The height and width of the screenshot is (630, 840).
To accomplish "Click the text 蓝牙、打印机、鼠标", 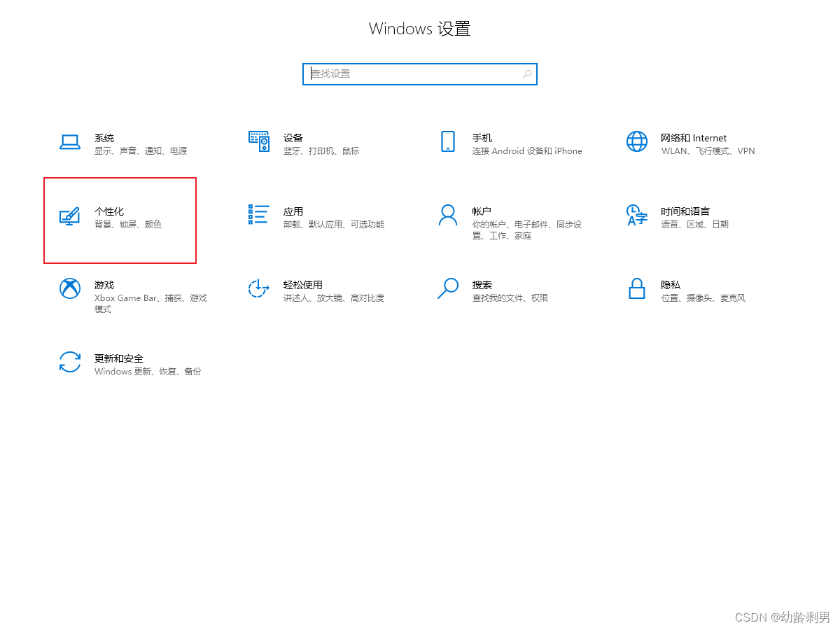I will 321,151.
